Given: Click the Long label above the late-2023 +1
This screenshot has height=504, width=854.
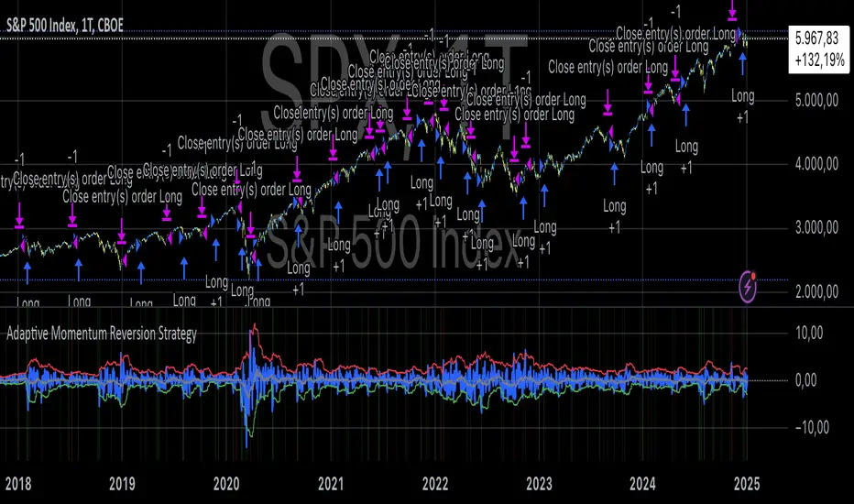Looking at the screenshot, I should 614,206.
